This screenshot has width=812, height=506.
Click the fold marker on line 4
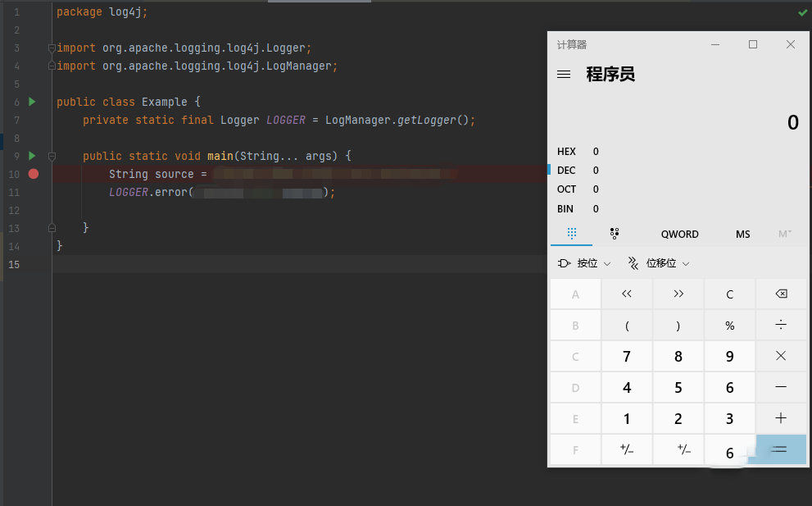tap(52, 66)
